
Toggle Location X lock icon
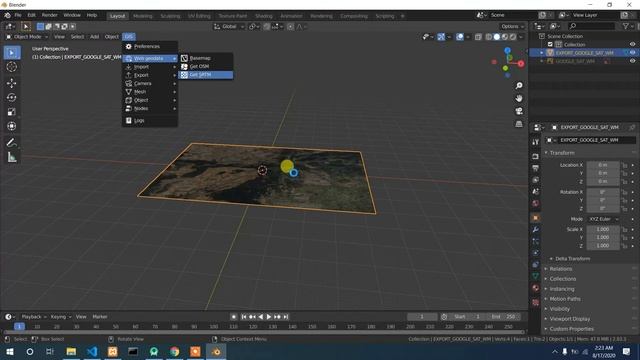pos(624,165)
